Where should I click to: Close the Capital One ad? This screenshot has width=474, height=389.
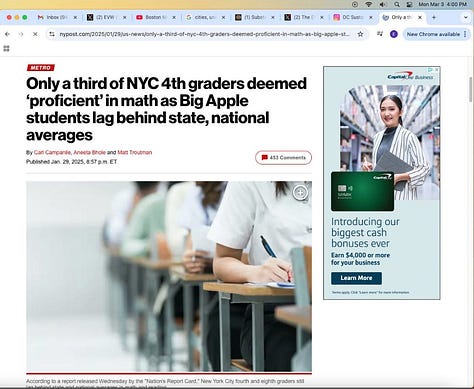pos(437,70)
